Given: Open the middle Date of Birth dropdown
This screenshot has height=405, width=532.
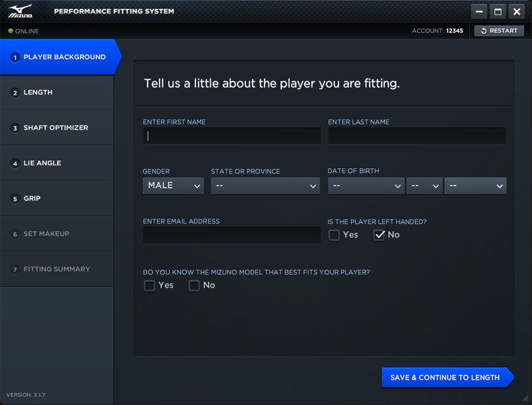Looking at the screenshot, I should tap(424, 186).
